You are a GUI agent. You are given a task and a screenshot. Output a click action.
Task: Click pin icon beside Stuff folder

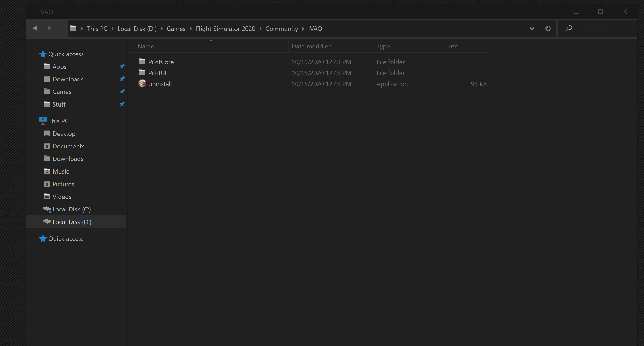(x=122, y=104)
